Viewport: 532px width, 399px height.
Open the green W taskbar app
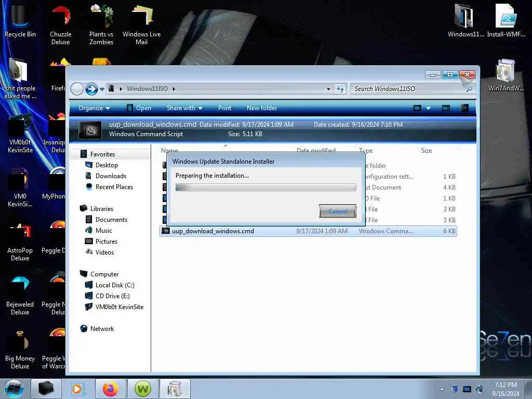tap(143, 389)
